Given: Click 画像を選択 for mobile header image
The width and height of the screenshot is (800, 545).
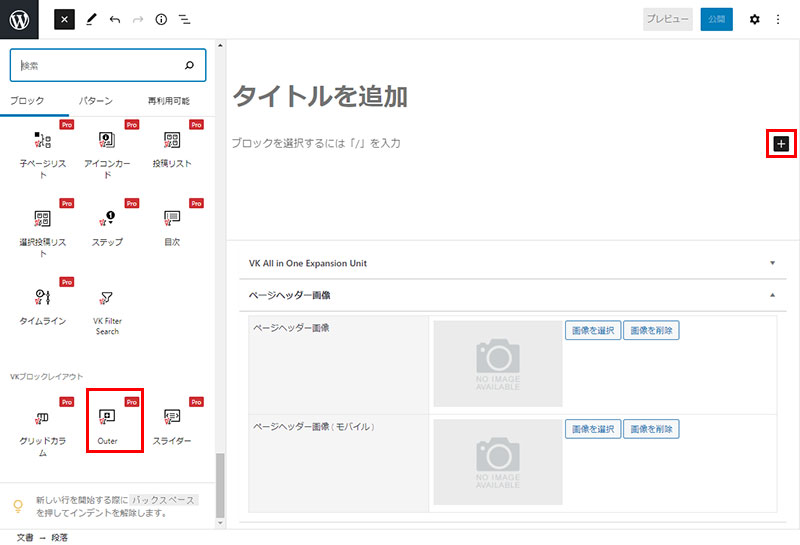Looking at the screenshot, I should click(592, 428).
